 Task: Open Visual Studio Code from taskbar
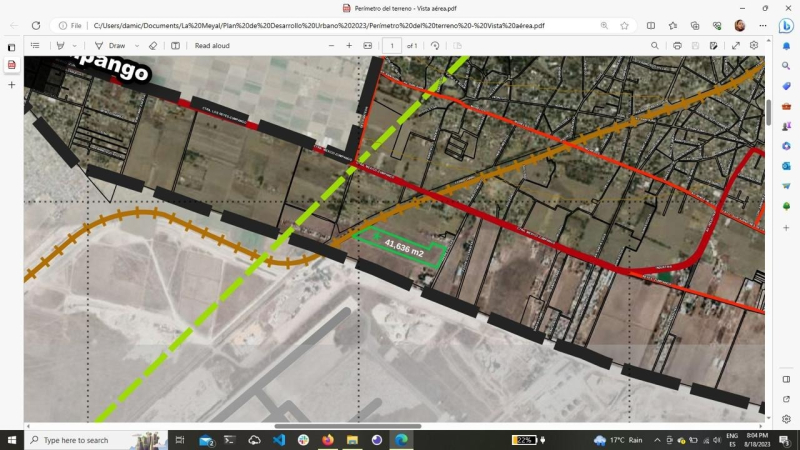pyautogui.click(x=279, y=440)
